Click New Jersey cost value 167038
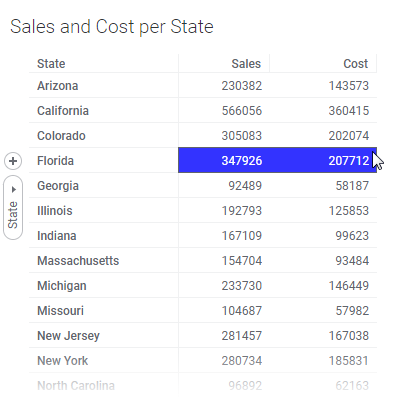This screenshot has width=394, height=398. point(349,336)
